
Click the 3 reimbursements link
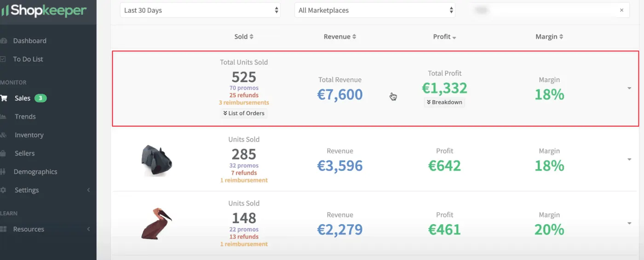pos(244,102)
